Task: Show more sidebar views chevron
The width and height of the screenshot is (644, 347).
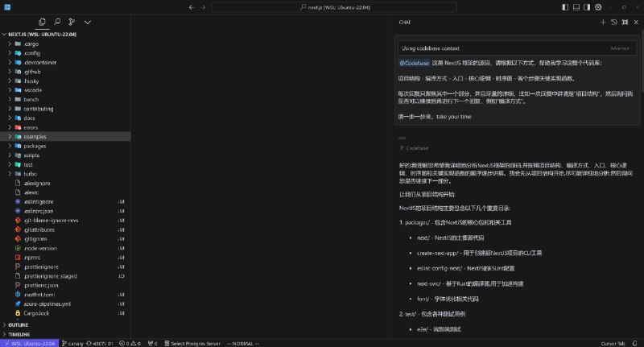Action: click(x=88, y=23)
